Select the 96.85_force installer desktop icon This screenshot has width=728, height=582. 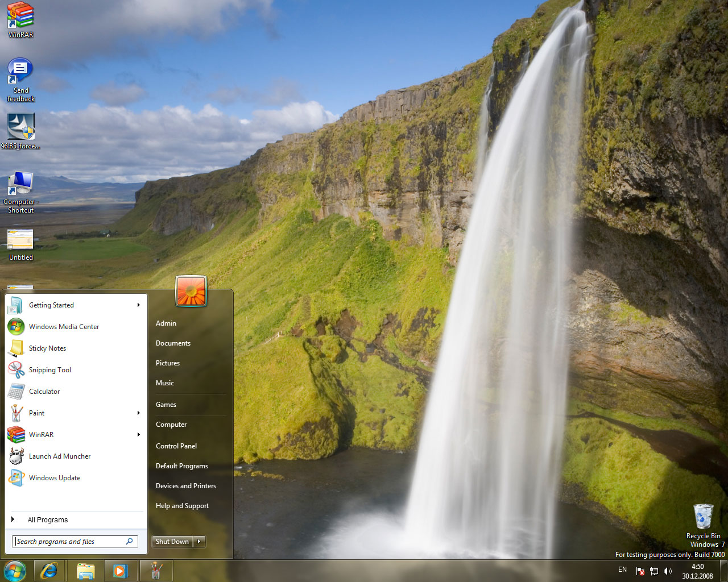tap(21, 127)
